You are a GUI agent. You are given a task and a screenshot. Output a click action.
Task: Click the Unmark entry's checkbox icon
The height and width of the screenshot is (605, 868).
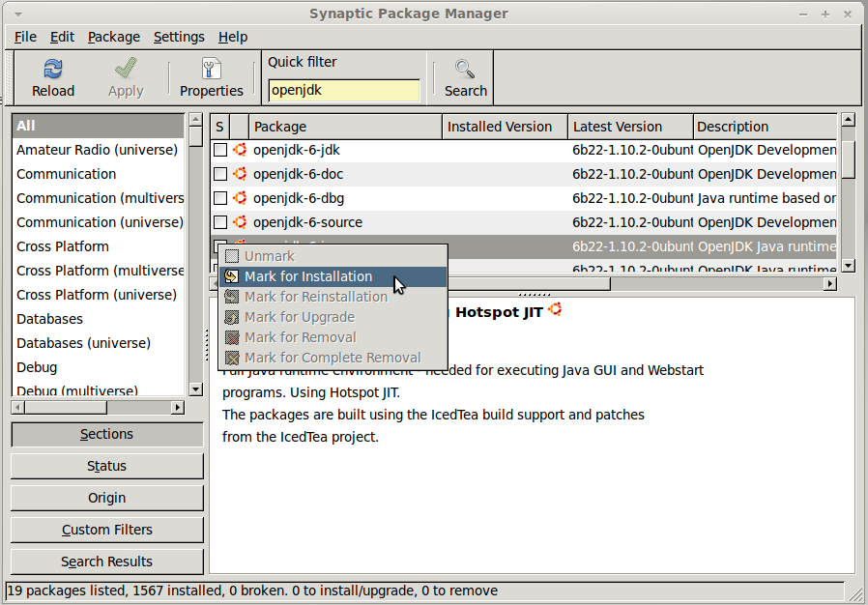232,256
